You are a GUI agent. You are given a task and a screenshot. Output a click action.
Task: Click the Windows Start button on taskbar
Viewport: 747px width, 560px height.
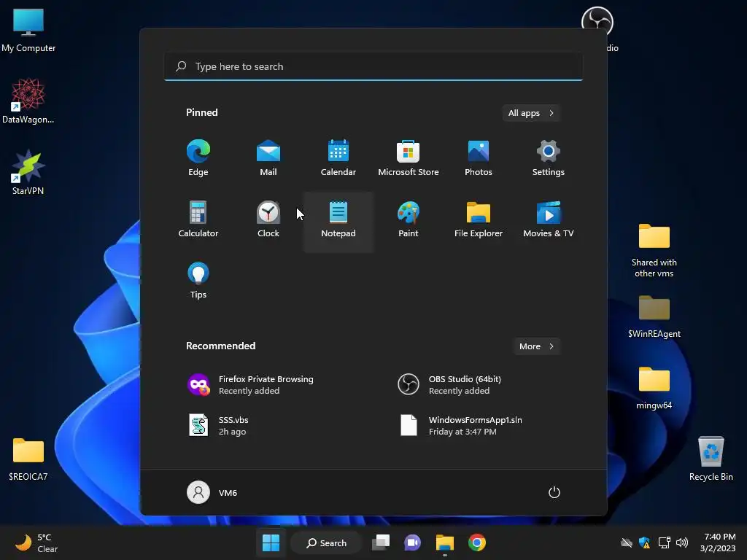pos(271,542)
